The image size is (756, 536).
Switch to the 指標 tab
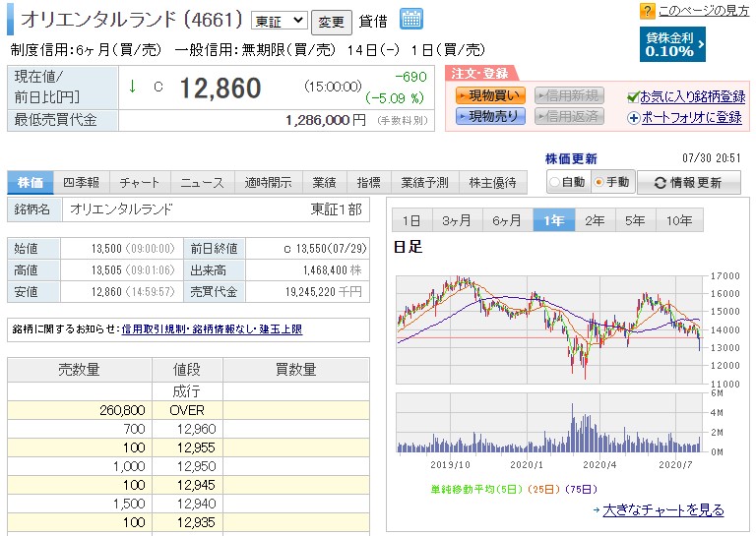pos(369,183)
